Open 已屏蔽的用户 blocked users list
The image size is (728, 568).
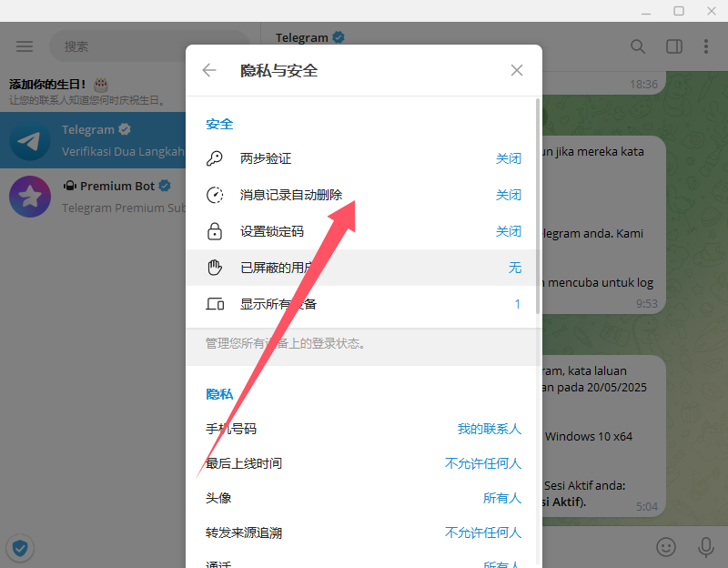[x=363, y=268]
